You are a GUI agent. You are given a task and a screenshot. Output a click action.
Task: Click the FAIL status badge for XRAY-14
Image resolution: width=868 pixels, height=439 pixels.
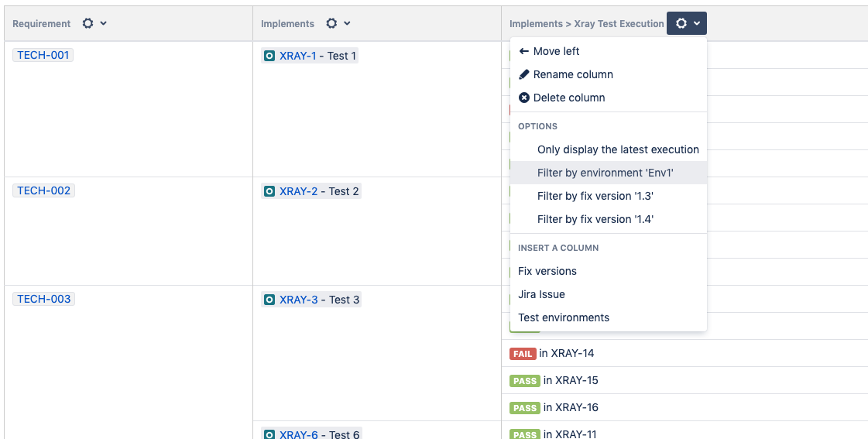click(x=523, y=354)
